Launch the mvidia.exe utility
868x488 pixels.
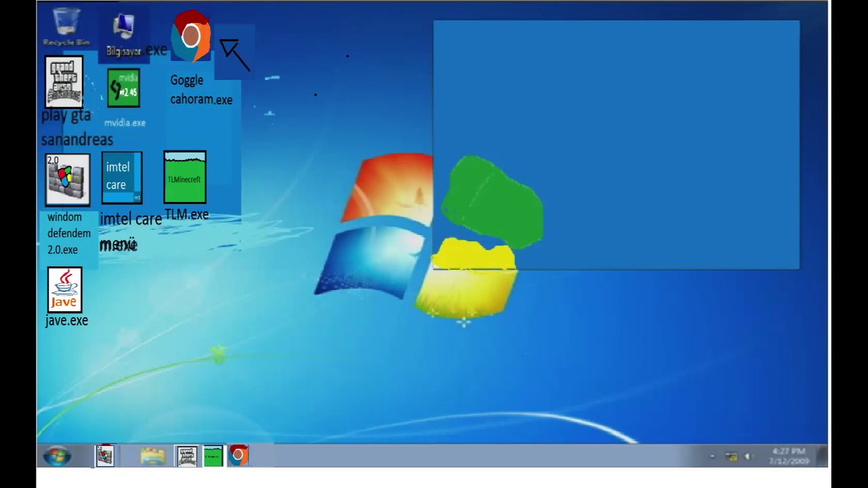coord(123,88)
